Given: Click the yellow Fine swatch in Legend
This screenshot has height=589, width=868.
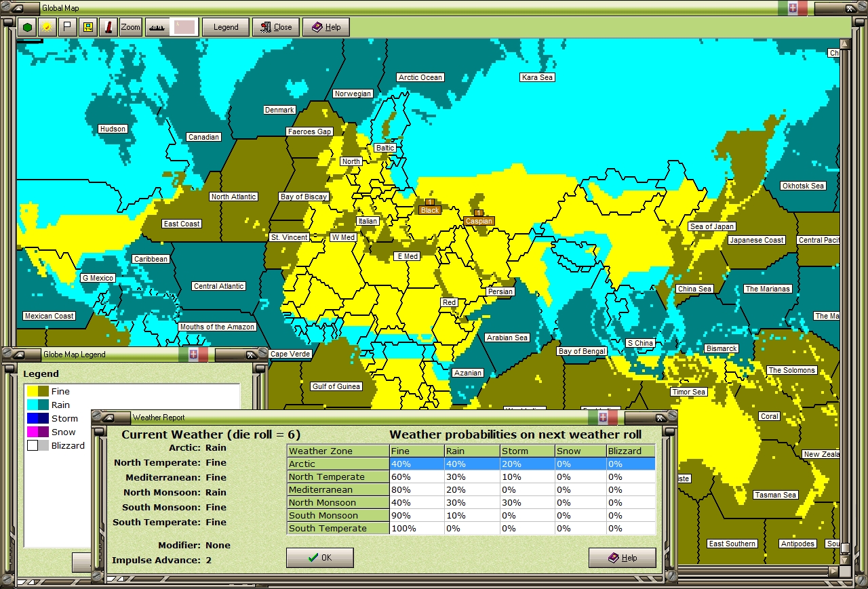Looking at the screenshot, I should pyautogui.click(x=32, y=391).
